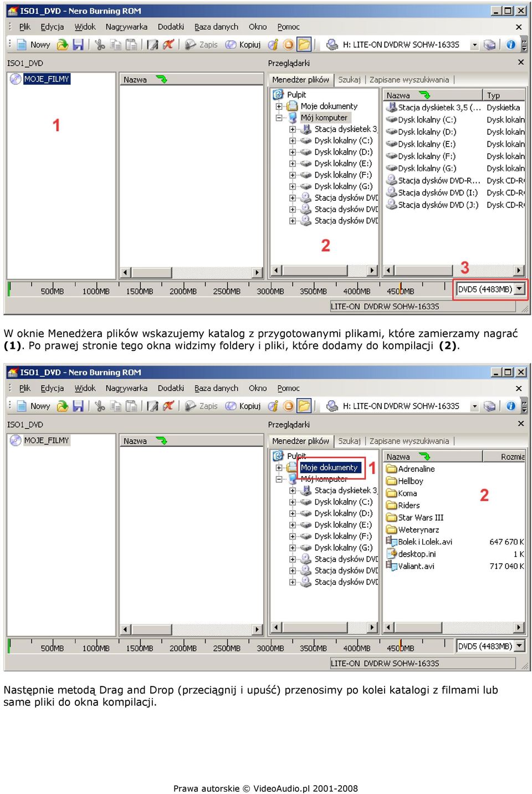Collapse Mój komputer node in upper tree
This screenshot has width=532, height=794.
point(279,118)
